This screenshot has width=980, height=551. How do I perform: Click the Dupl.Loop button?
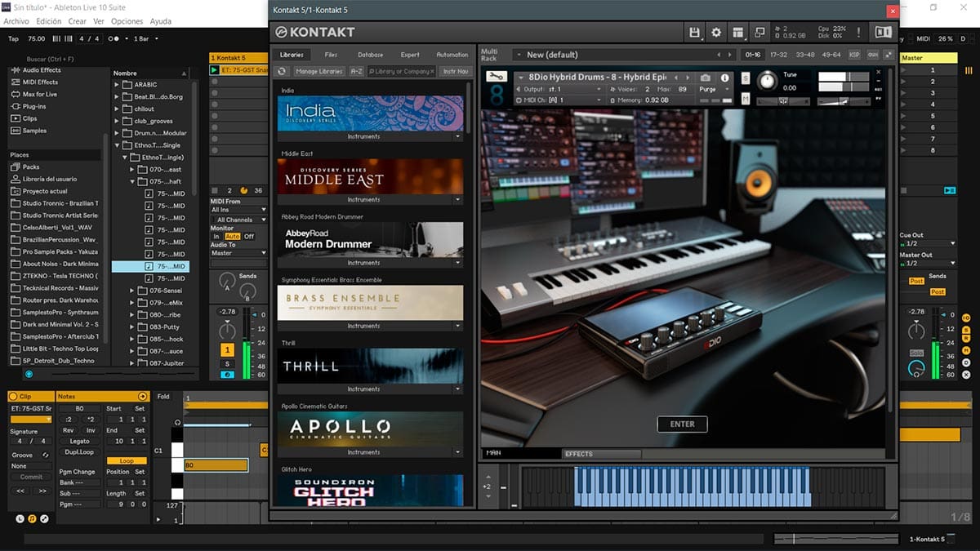[x=79, y=452]
